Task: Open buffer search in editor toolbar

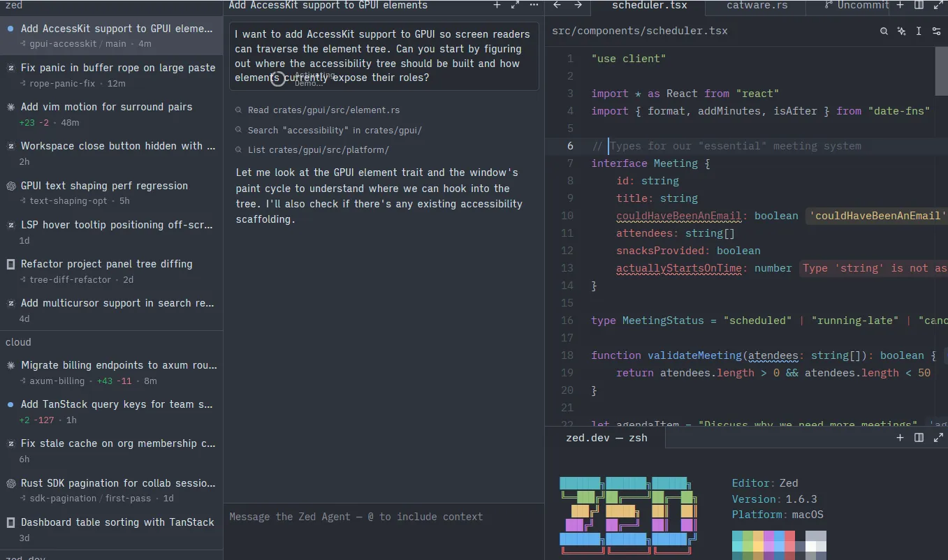Action: click(x=884, y=31)
